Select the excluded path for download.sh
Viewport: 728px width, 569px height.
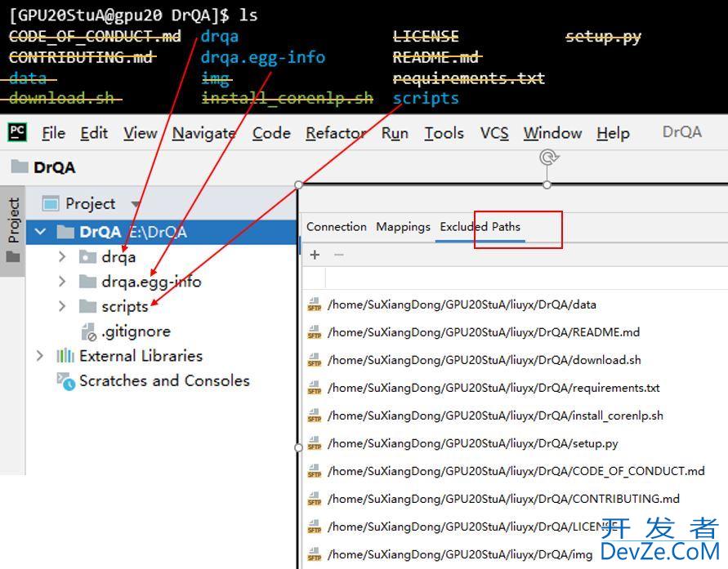pyautogui.click(x=484, y=360)
